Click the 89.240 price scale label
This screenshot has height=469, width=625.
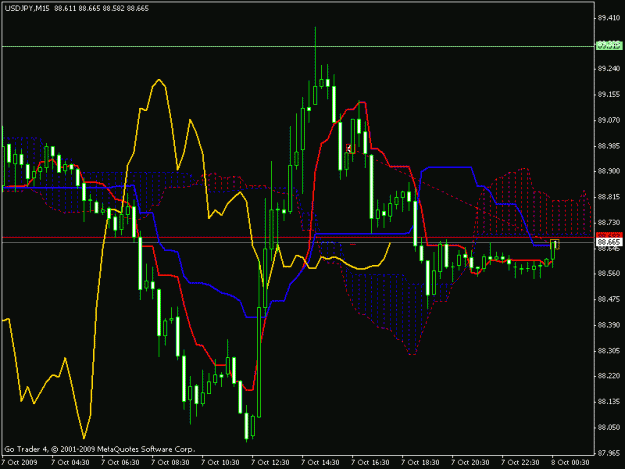[x=609, y=69]
